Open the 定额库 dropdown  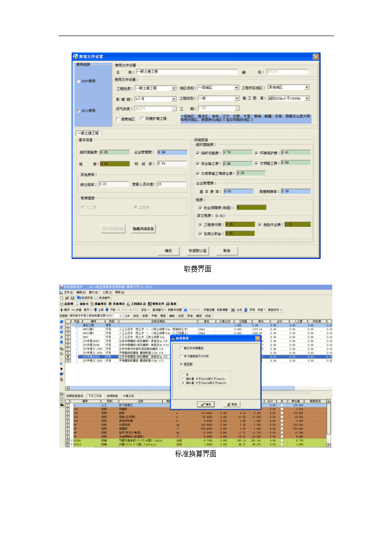click(x=120, y=315)
